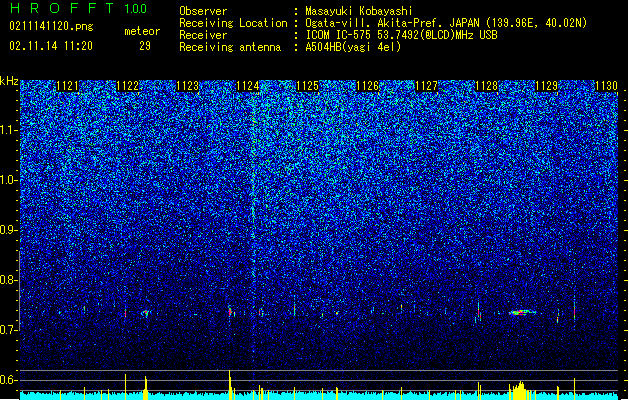The height and width of the screenshot is (400, 629).
Task: Click the long meteor echo after 1128
Action: [522, 312]
